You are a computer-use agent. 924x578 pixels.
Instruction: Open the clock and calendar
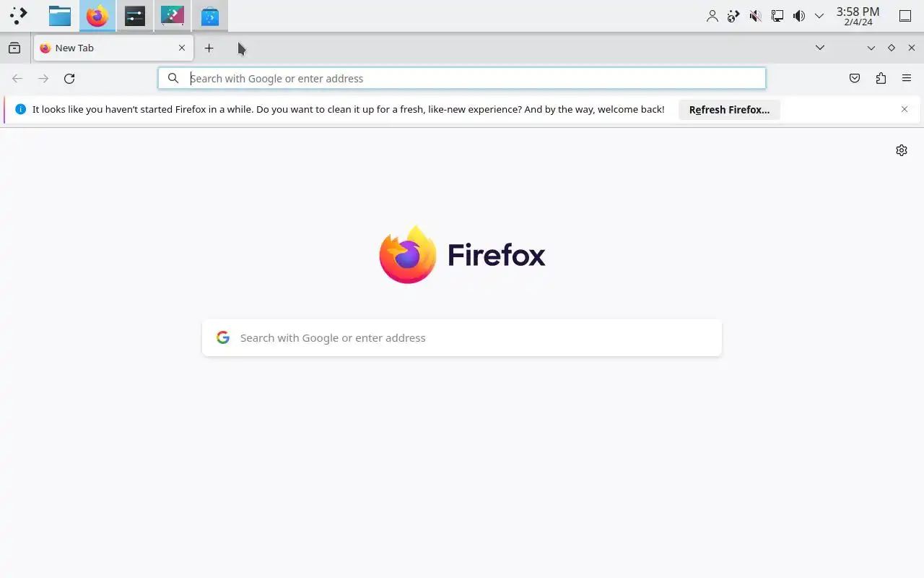point(858,16)
